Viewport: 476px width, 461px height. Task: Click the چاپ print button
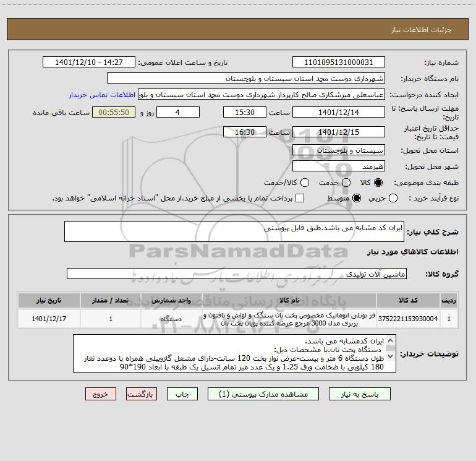click(182, 394)
